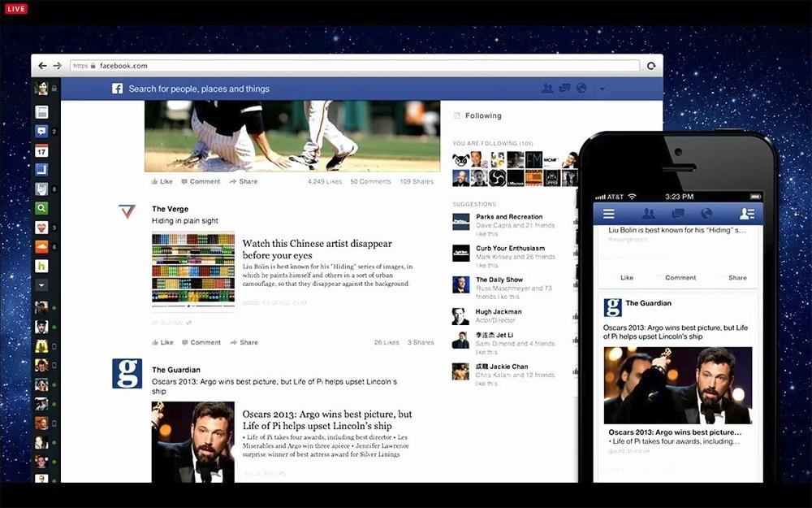The image size is (812, 508).
Task: Open the green search app icon in the sidebar
Action: (43, 207)
